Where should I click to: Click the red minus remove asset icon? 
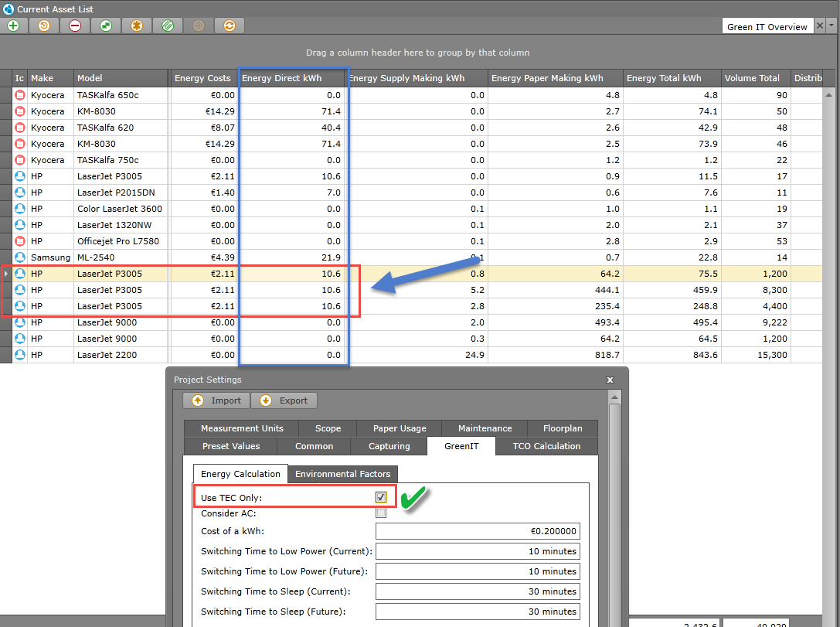(x=75, y=26)
